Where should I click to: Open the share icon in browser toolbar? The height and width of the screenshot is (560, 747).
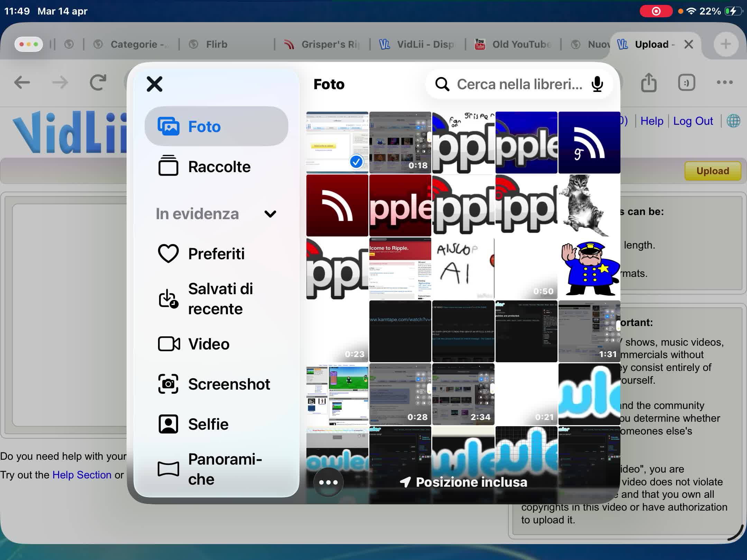click(648, 83)
